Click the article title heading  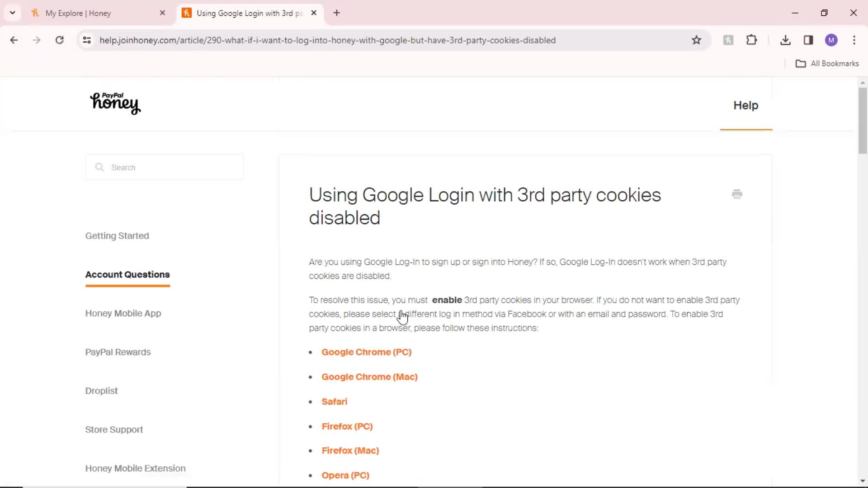point(485,206)
